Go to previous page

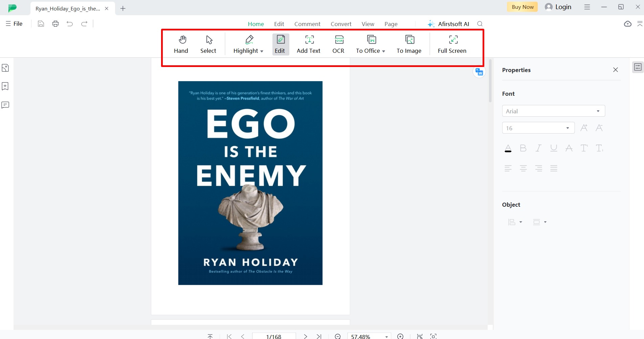coord(243,336)
